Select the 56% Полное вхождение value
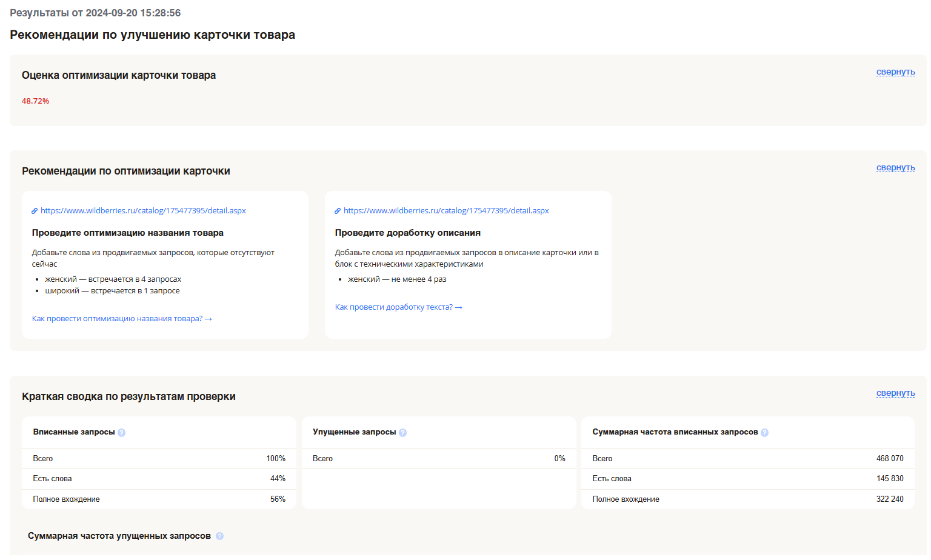Image resolution: width=931 pixels, height=560 pixels. click(x=278, y=499)
